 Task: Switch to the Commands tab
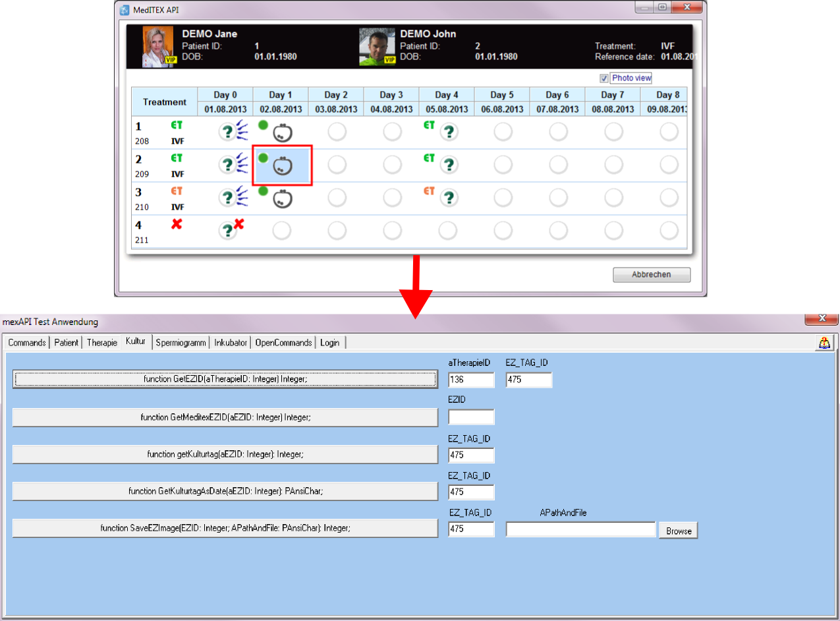[x=27, y=343]
